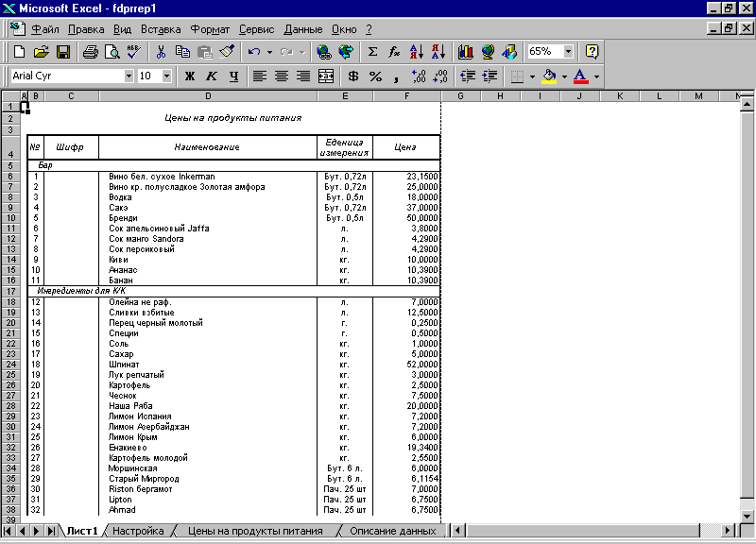This screenshot has height=544, width=756.
Task: Insert hyperlink globe icon
Action: coord(324,52)
